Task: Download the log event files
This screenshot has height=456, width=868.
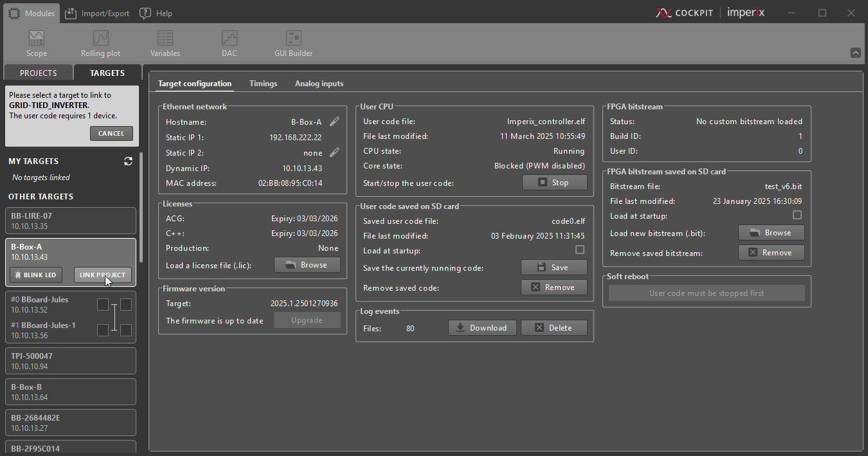Action: 482,328
